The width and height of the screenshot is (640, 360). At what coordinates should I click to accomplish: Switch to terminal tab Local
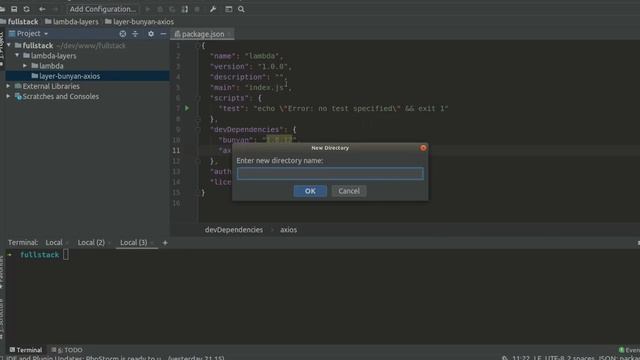click(x=54, y=242)
